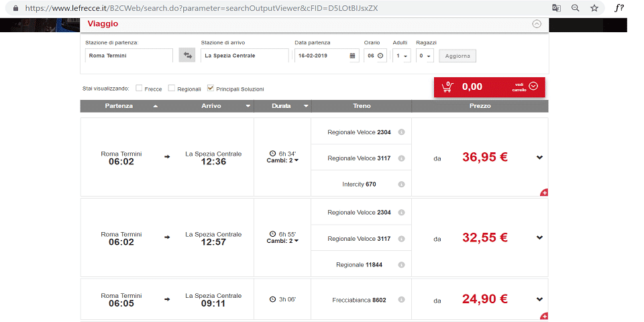Image resolution: width=644 pixels, height=322 pixels.
Task: Click clock icon beside 6h 34' duration
Action: tap(272, 154)
